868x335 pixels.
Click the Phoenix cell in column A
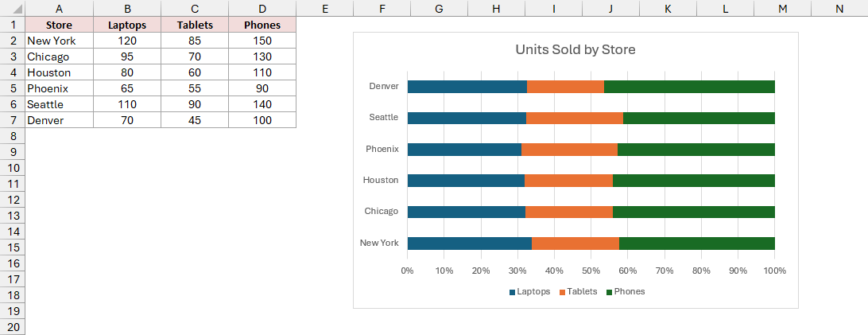[60, 88]
